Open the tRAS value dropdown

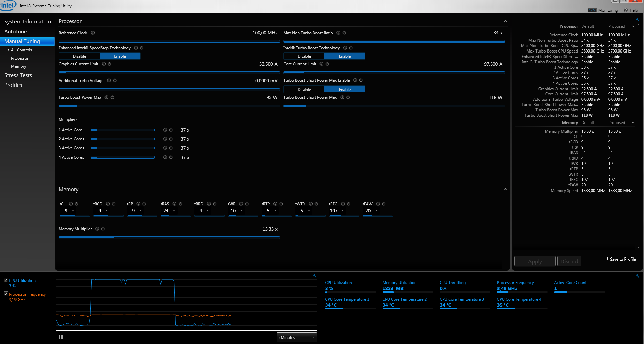click(x=174, y=211)
